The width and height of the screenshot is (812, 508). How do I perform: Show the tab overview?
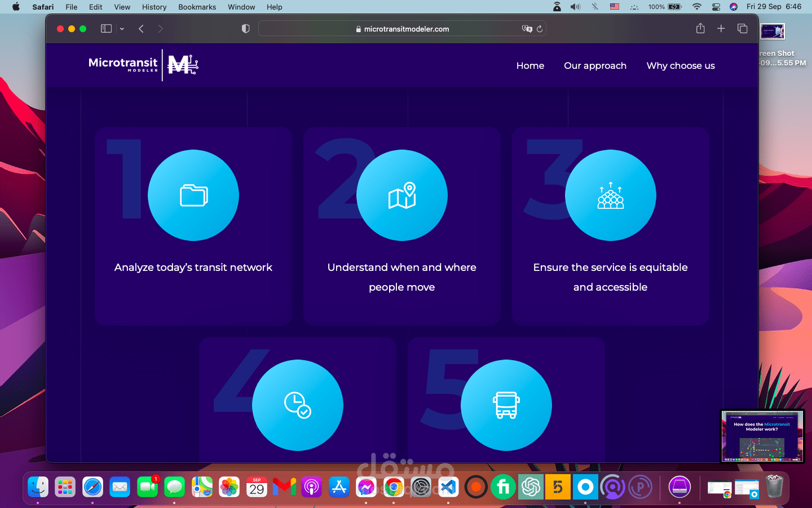pyautogui.click(x=742, y=28)
